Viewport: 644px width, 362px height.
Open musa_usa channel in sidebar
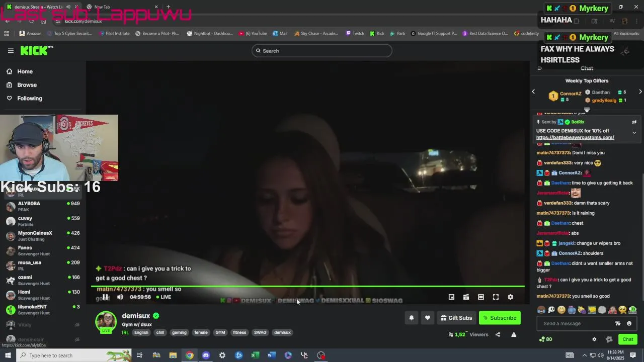point(43,265)
